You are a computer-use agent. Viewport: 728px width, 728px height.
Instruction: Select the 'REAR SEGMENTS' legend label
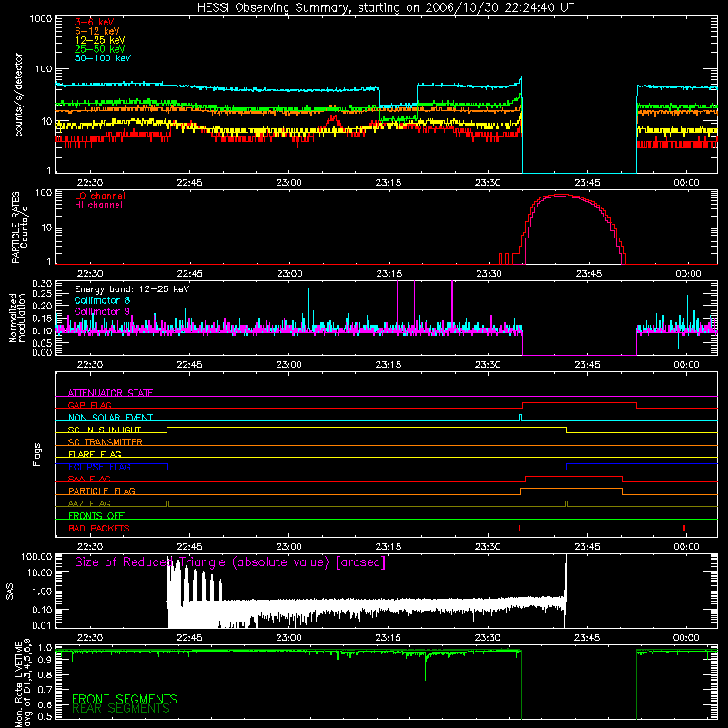121,709
